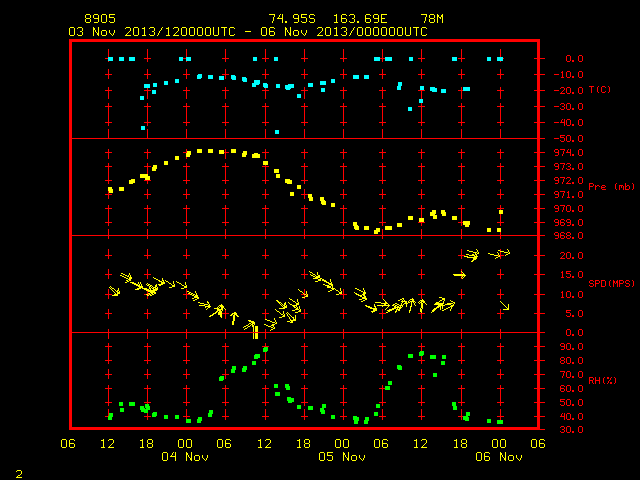Image resolution: width=640 pixels, height=480 pixels.
Task: Click station ID 8905 in header
Action: pyautogui.click(x=100, y=19)
